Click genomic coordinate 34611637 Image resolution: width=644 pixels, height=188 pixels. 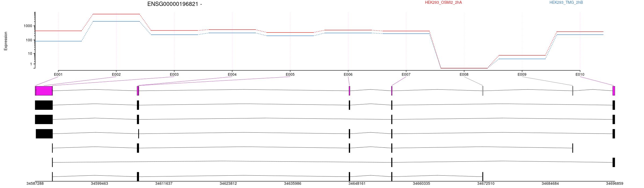point(164,184)
